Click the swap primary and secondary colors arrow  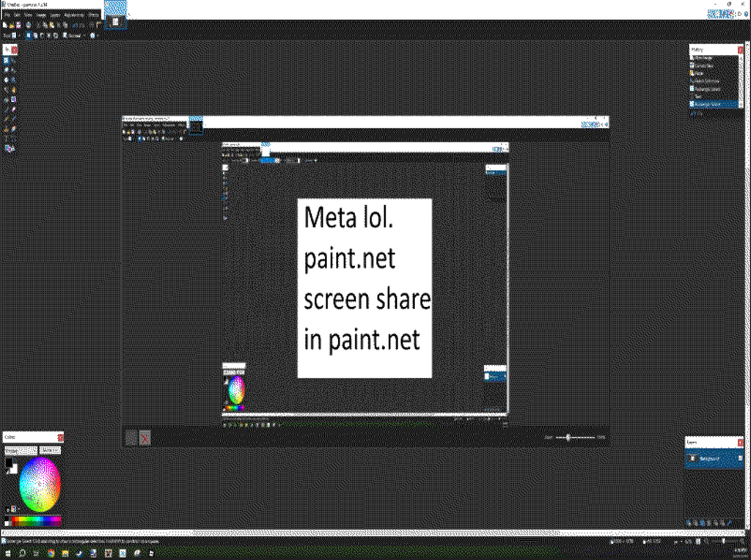pos(15,460)
